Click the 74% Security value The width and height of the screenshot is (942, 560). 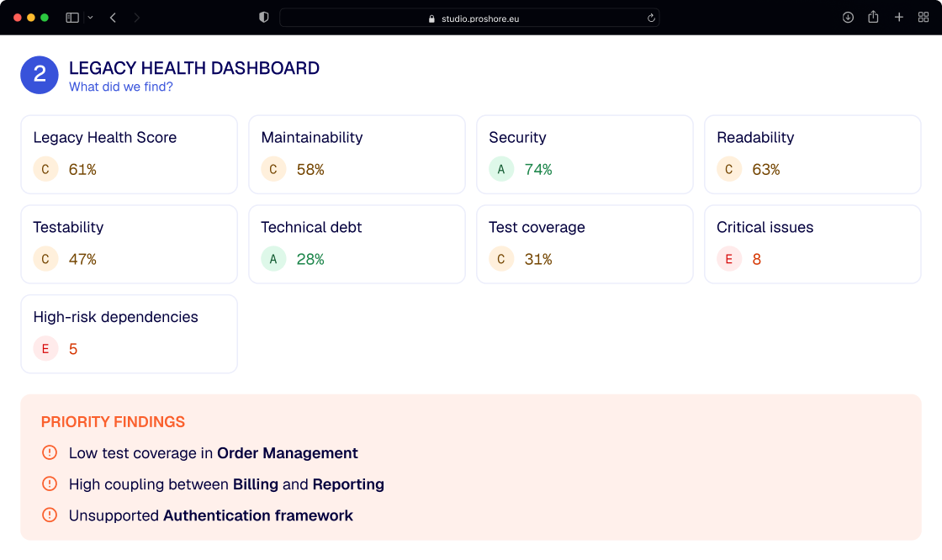(538, 170)
